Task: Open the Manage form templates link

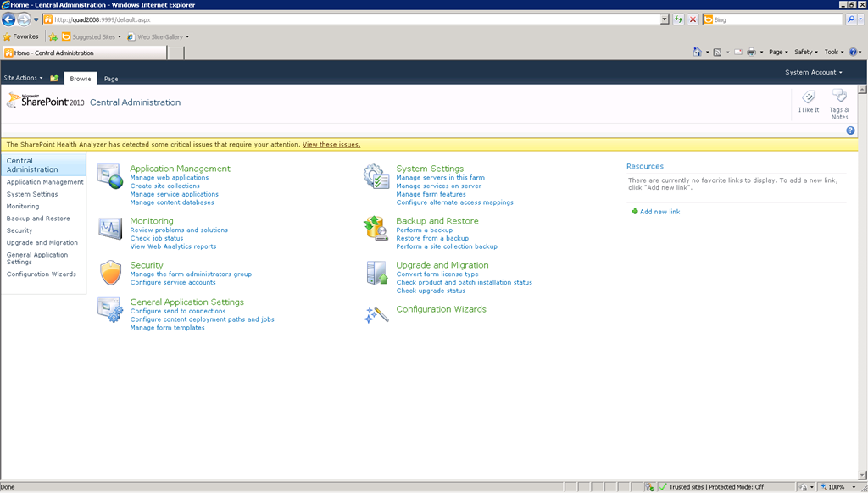Action: coord(167,328)
